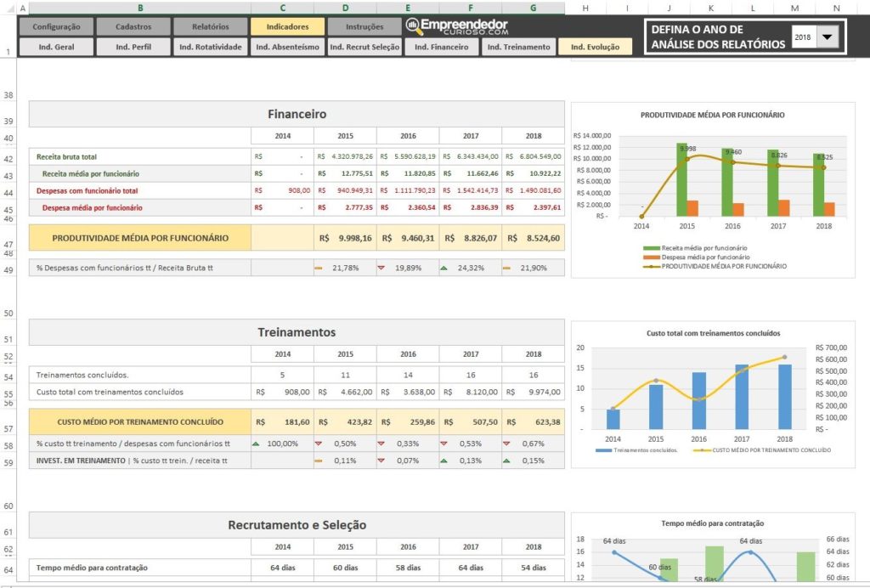870x588 pixels.
Task: Click the green up arrow beside 0,15%
Action: click(507, 461)
